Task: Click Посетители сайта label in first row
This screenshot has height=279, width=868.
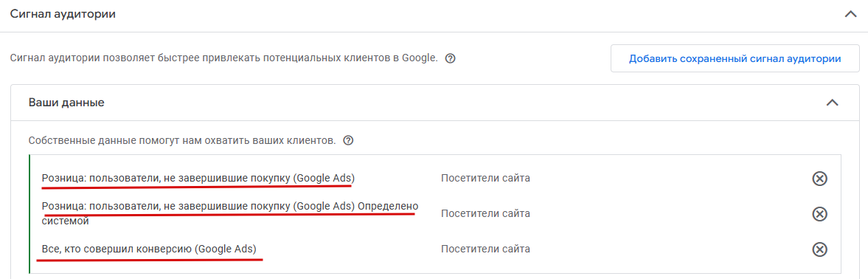Action: tap(485, 179)
